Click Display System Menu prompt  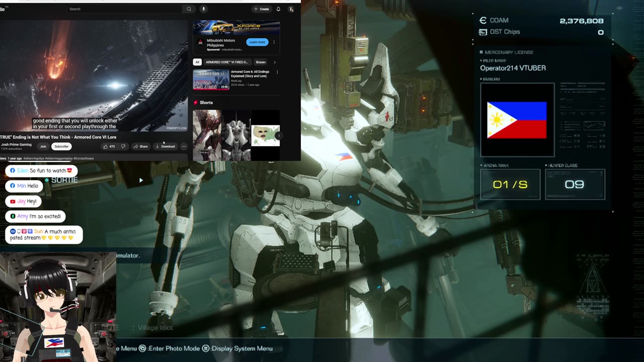click(237, 348)
